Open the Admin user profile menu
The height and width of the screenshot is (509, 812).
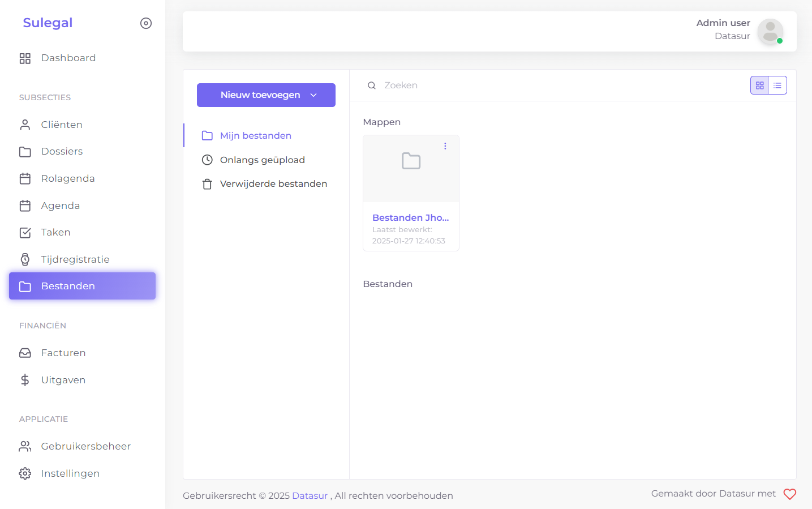(770, 31)
